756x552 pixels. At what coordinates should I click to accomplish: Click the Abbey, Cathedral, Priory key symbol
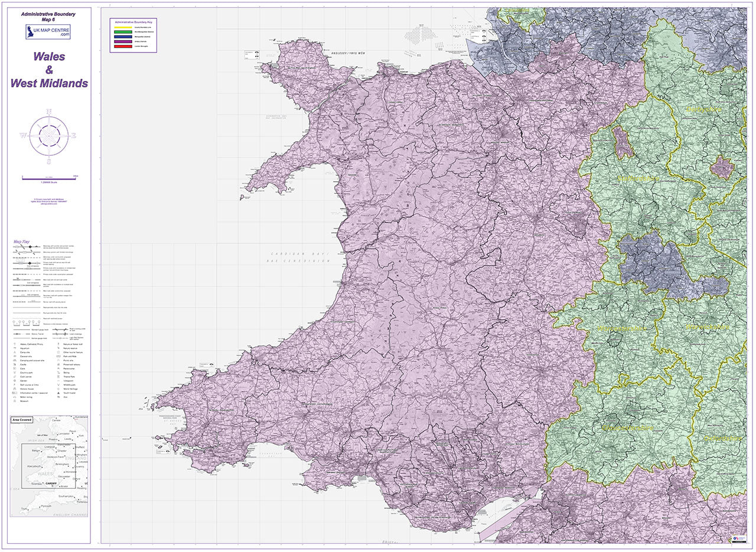tap(14, 344)
